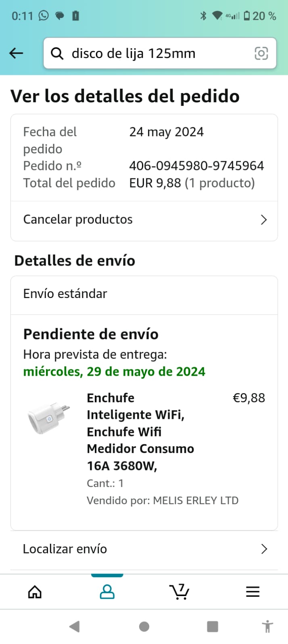Tap the Android recent apps square

(213, 627)
